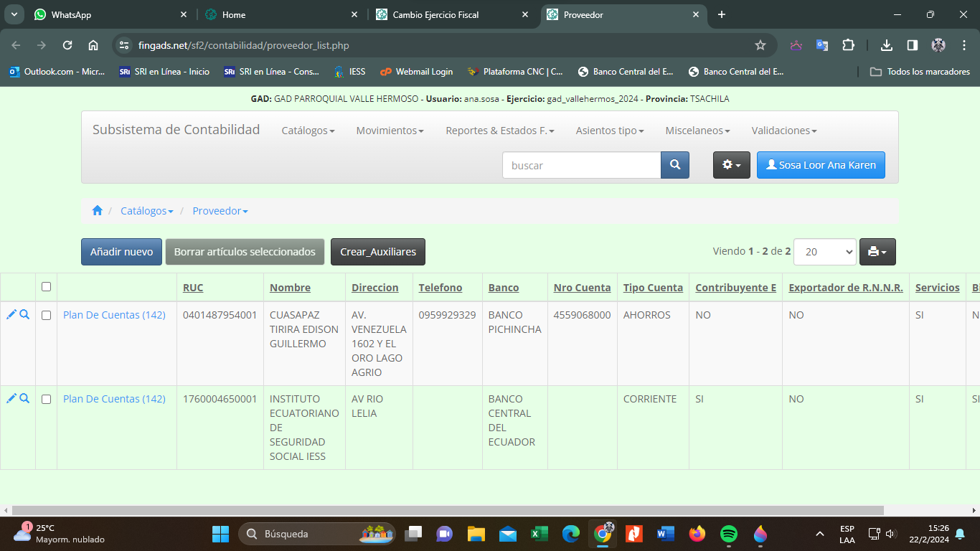The height and width of the screenshot is (551, 980).
Task: Click the magnifier view icon for IESS row
Action: click(24, 399)
